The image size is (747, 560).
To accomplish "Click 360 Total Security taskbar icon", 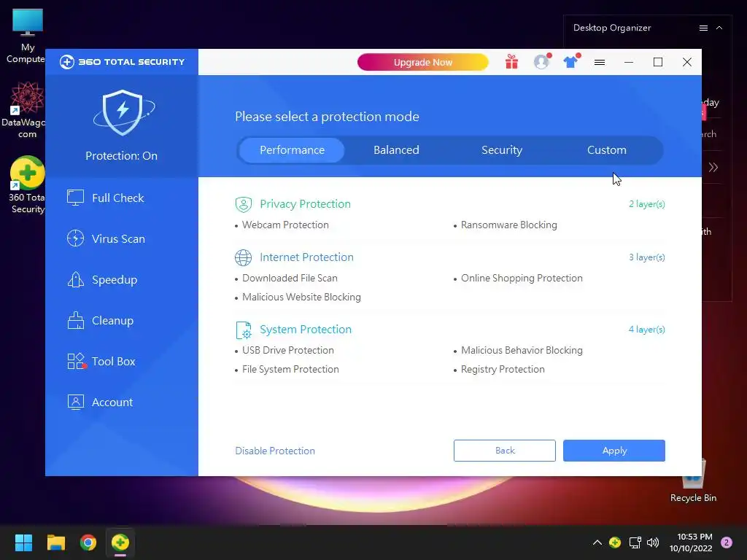I will (x=120, y=542).
